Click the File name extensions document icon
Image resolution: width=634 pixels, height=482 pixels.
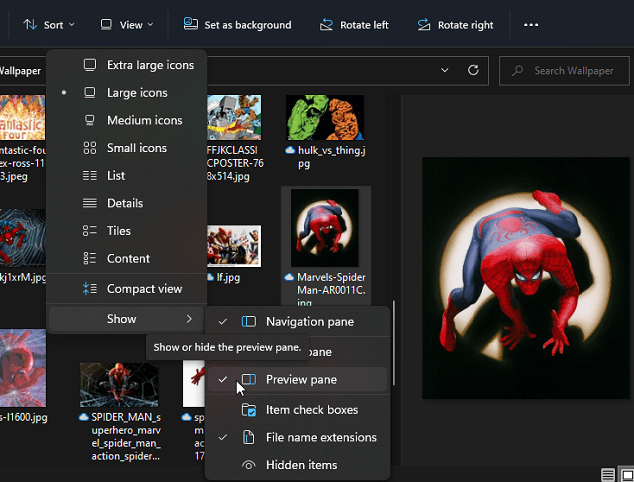[249, 438]
